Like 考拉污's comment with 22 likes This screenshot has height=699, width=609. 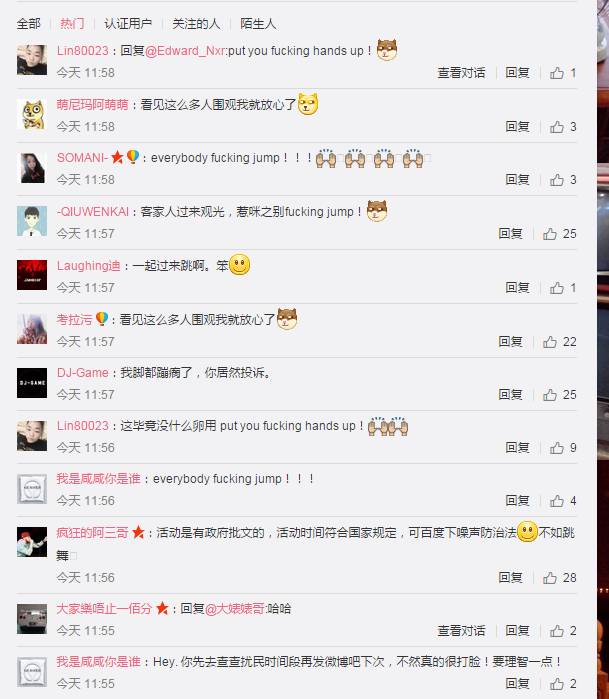coord(550,342)
